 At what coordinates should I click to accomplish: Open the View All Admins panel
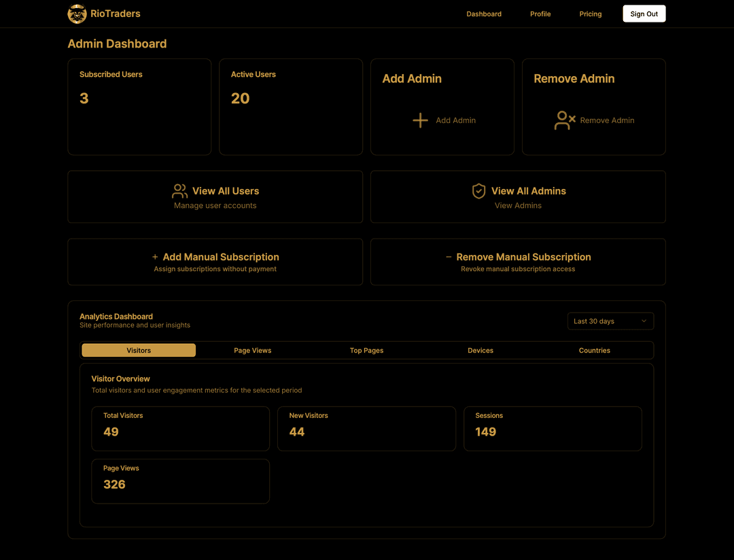click(x=518, y=197)
